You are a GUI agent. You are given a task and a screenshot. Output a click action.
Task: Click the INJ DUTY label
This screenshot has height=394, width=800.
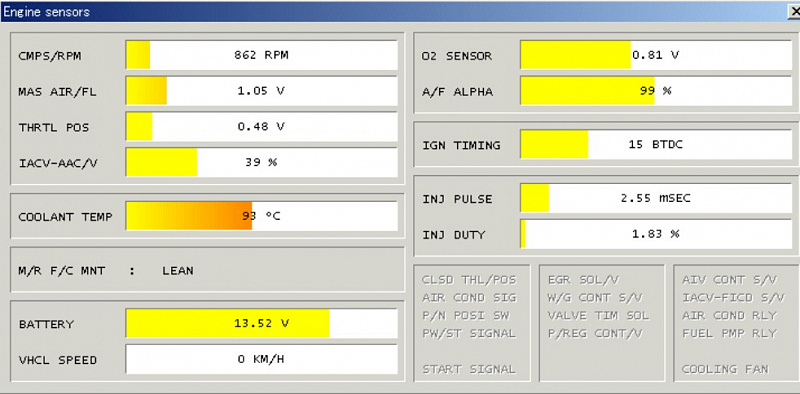(453, 235)
